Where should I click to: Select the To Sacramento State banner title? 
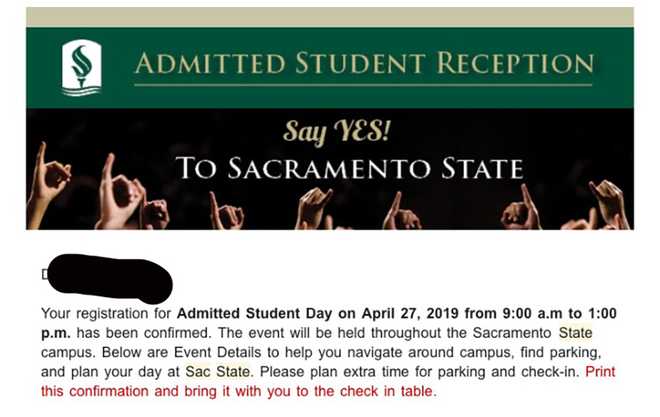click(x=349, y=167)
